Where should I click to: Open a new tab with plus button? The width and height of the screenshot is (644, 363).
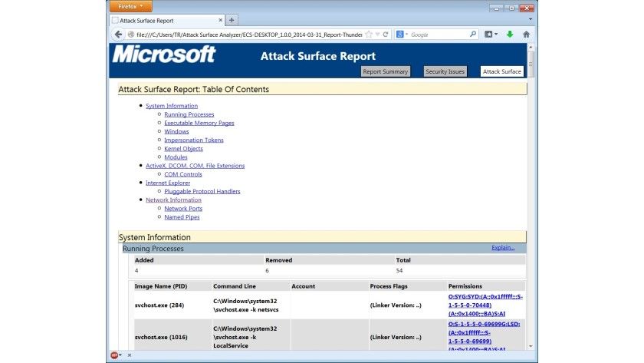pos(232,20)
